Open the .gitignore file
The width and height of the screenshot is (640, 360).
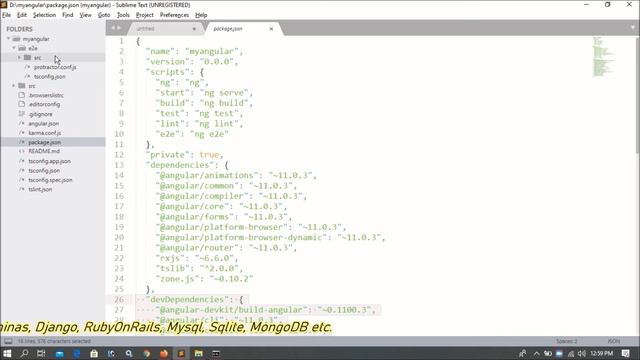coord(40,114)
